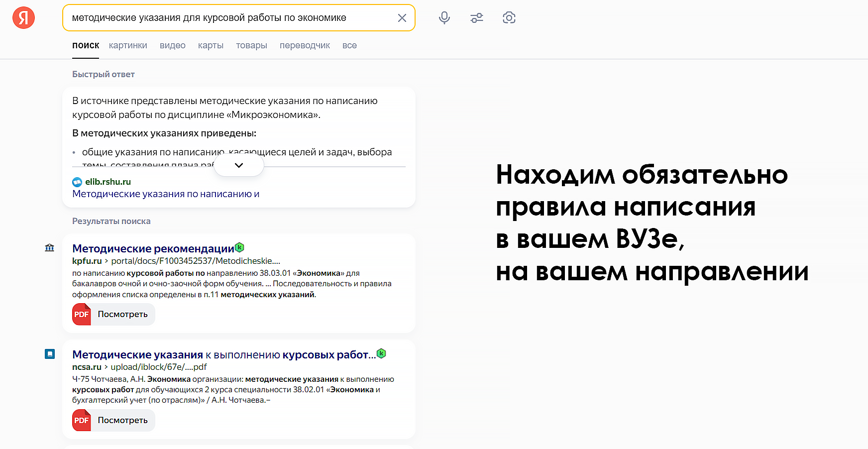Open the elib.rshu.ru source link

[108, 182]
